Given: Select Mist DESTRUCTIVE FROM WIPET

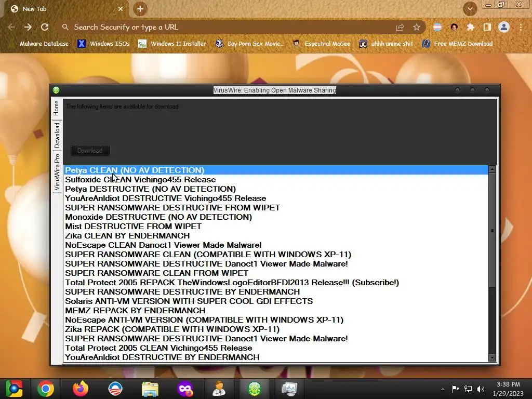Looking at the screenshot, I should (276, 227).
